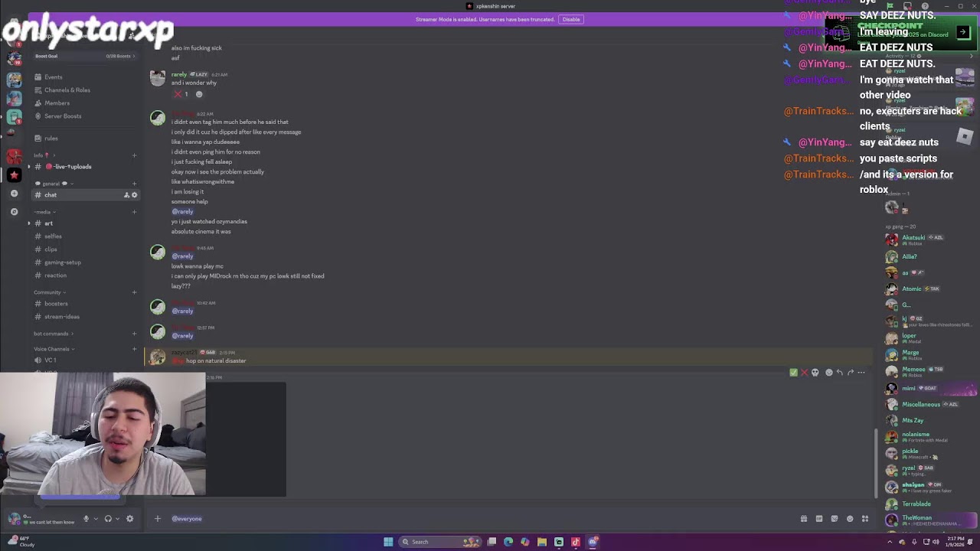Click the red X reaction on rarely's message
Image resolution: width=980 pixels, height=551 pixels.
181,94
